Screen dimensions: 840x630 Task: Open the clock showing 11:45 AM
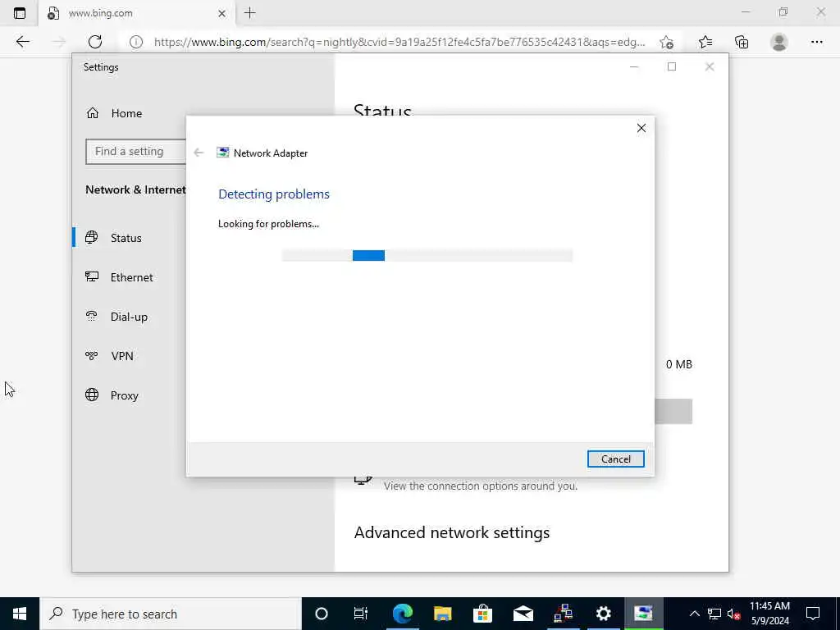point(769,614)
